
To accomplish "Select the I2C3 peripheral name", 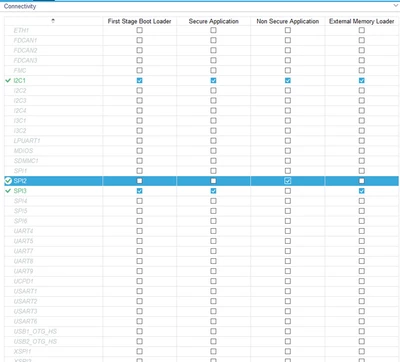I will (20, 100).
